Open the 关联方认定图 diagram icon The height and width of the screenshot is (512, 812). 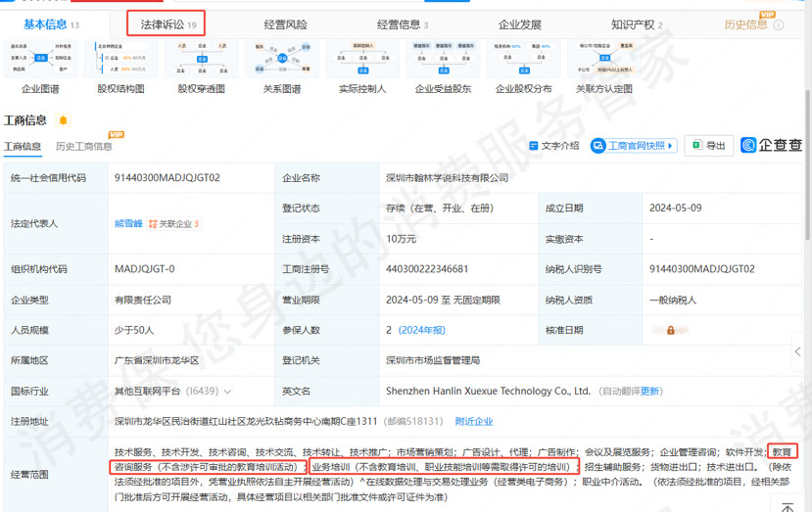[604, 59]
